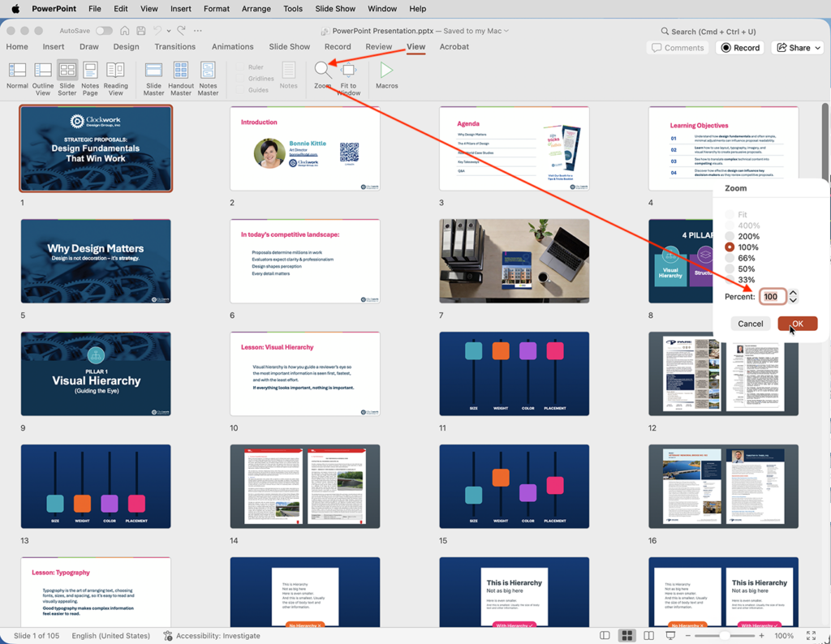831x644 pixels.
Task: Enable the Ruler checkbox
Action: pos(240,67)
